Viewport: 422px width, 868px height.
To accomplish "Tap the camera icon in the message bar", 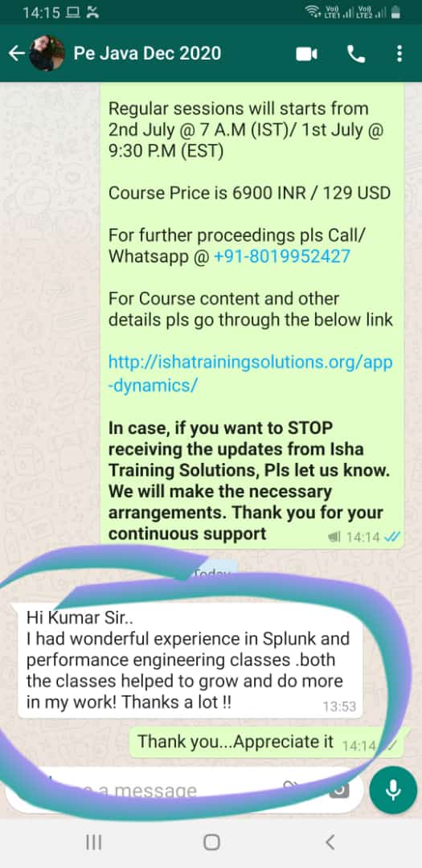I will pos(341,789).
